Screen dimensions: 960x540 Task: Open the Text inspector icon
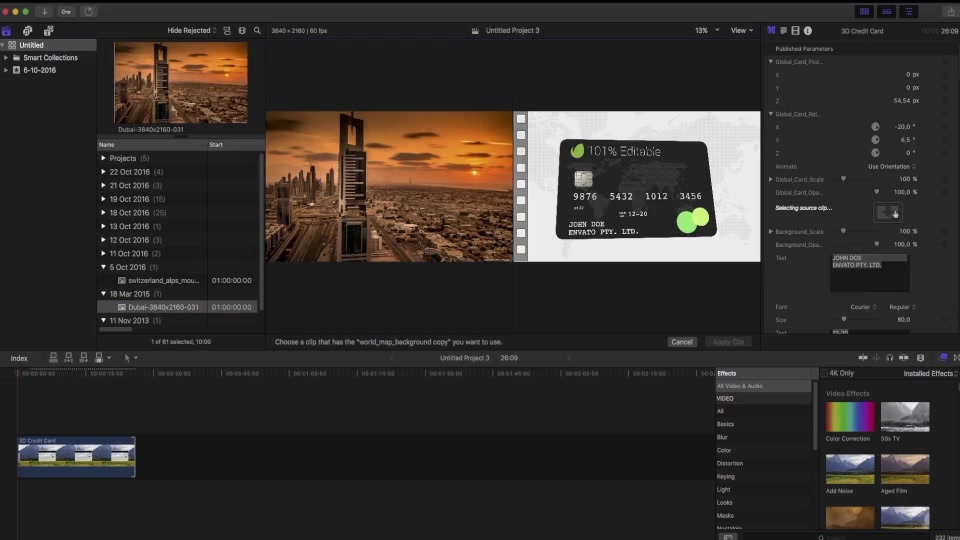[x=784, y=31]
